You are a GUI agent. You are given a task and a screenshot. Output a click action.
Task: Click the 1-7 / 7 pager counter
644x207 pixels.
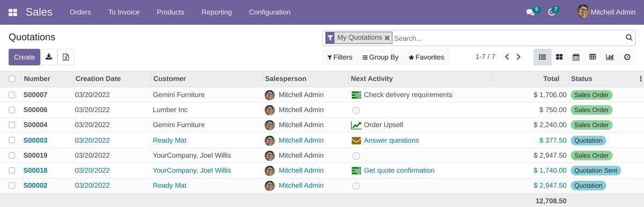click(x=485, y=57)
